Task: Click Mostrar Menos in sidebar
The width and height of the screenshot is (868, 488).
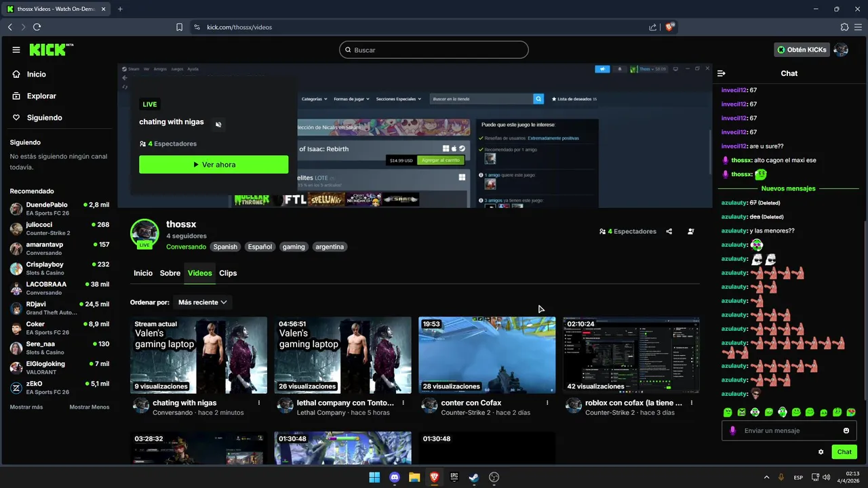Action: pyautogui.click(x=90, y=407)
